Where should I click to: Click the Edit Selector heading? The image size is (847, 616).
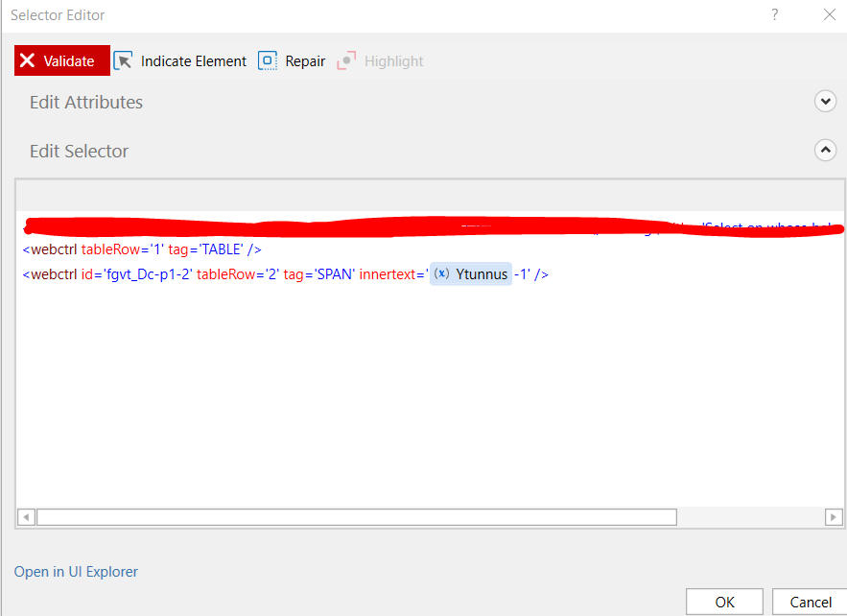[x=80, y=152]
